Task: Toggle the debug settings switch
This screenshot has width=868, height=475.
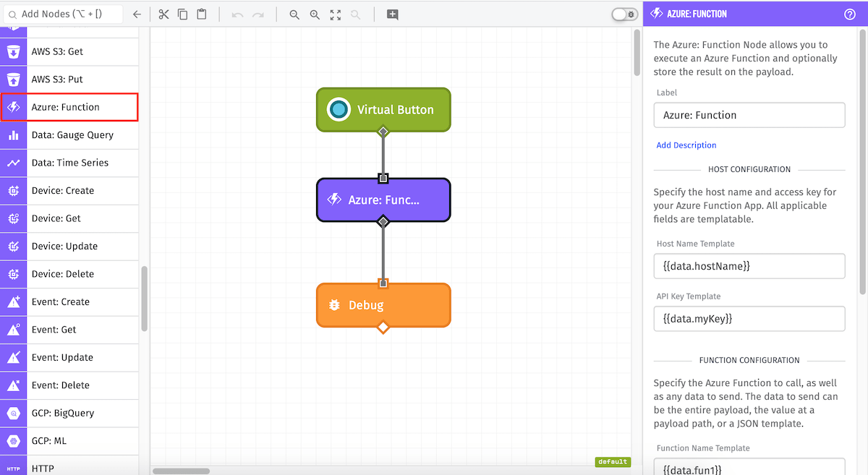Action: tap(624, 14)
